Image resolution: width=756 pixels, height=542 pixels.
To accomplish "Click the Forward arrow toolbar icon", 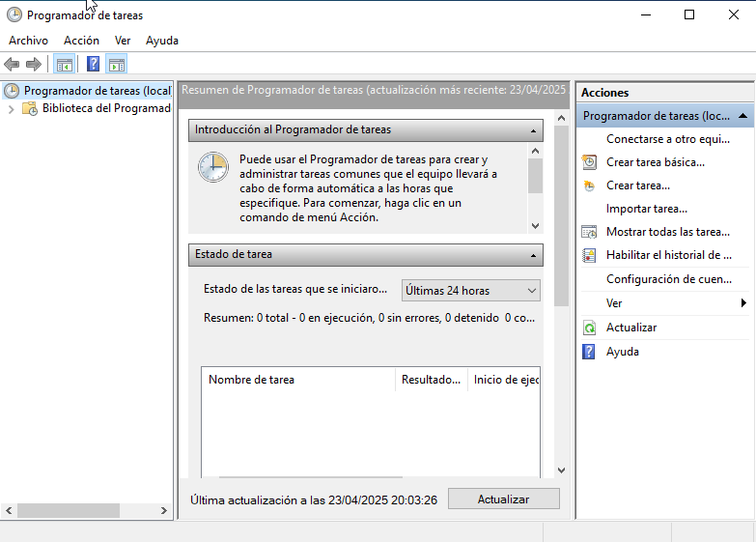I will pyautogui.click(x=33, y=65).
